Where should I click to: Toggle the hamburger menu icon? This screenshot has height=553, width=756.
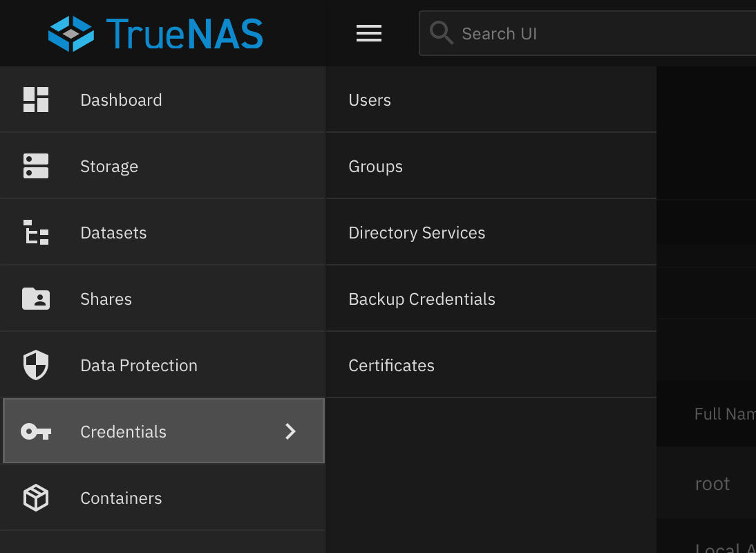(x=369, y=33)
